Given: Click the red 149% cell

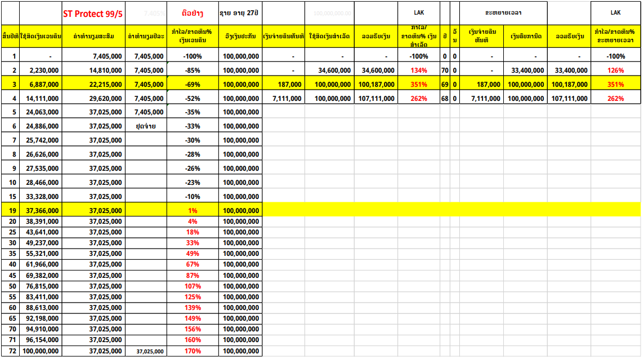Looking at the screenshot, I should (193, 318).
